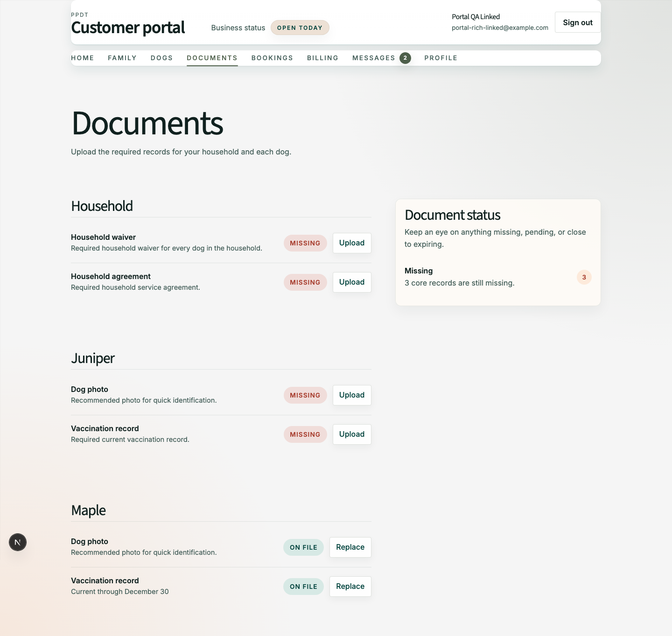Click the 'Household agreement' row title

[x=111, y=276]
